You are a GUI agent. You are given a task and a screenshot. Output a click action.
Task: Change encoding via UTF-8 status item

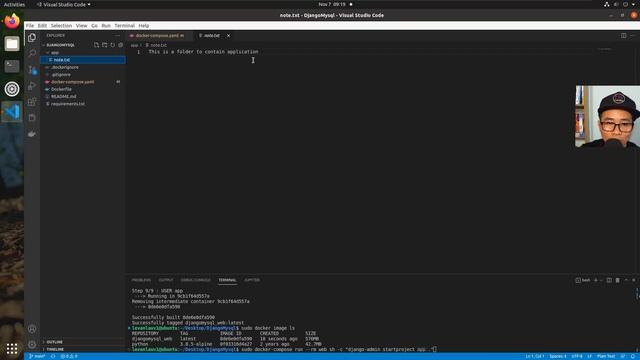(577, 356)
